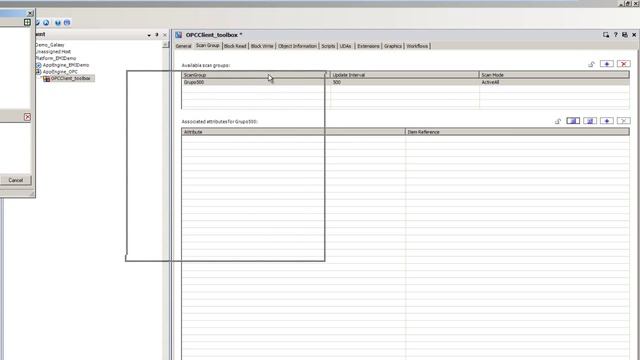Switch to the Graphics tab
The width and height of the screenshot is (640, 360).
393,46
